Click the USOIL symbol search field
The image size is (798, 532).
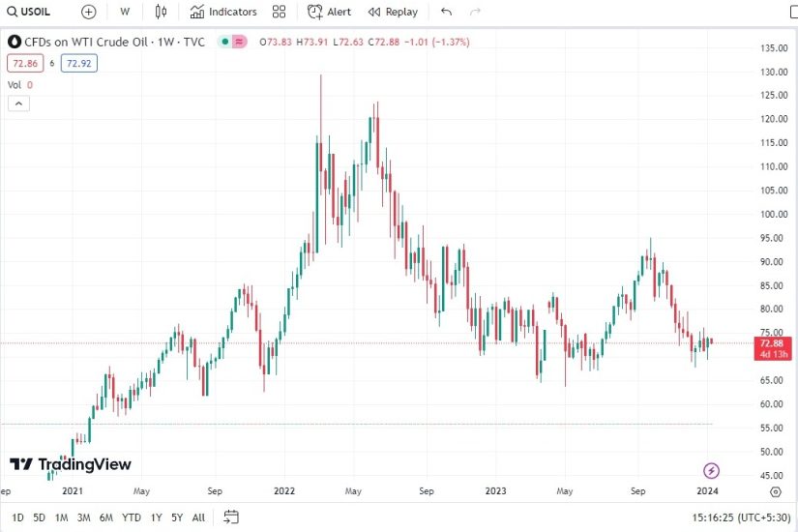point(29,12)
